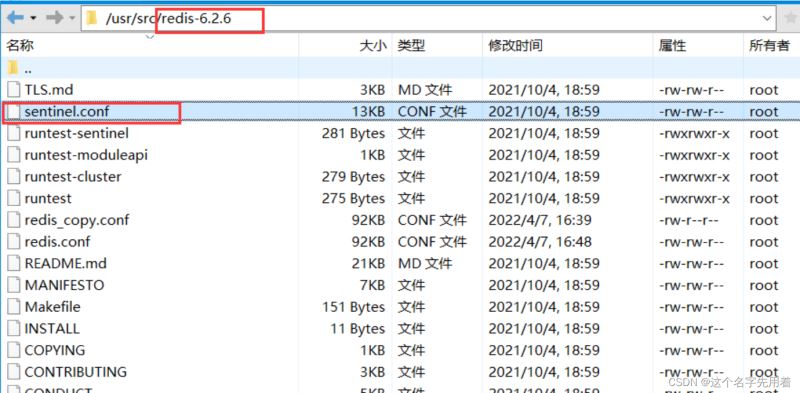Click -rwxrwxr-x attribute of runtest-sentinel
The height and width of the screenshot is (393, 800).
(x=694, y=133)
